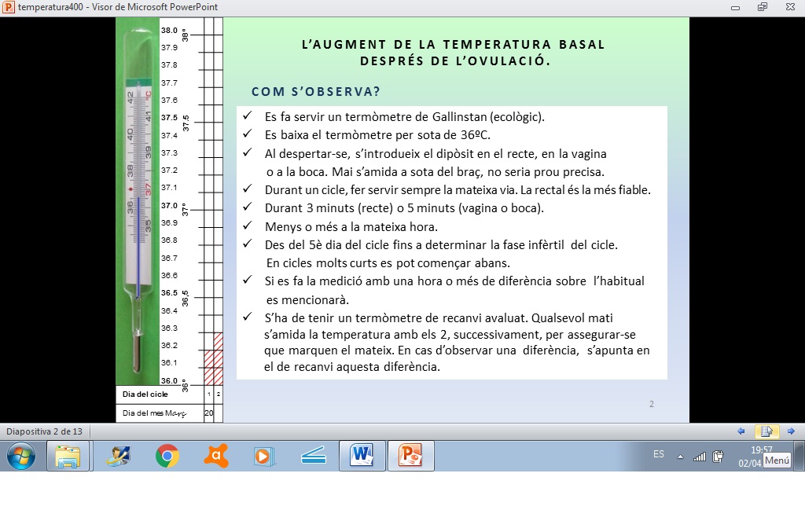Click the '37.5' value on the temperature scale

(x=170, y=118)
